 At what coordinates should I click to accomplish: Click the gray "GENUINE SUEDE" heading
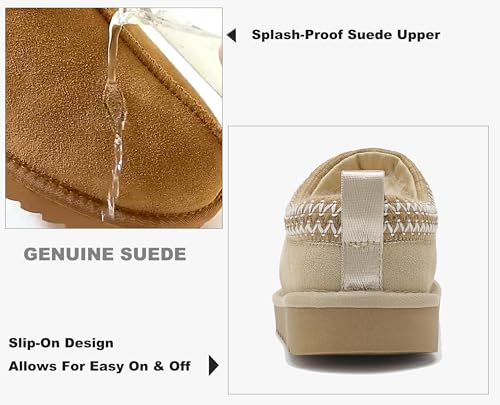(x=105, y=254)
